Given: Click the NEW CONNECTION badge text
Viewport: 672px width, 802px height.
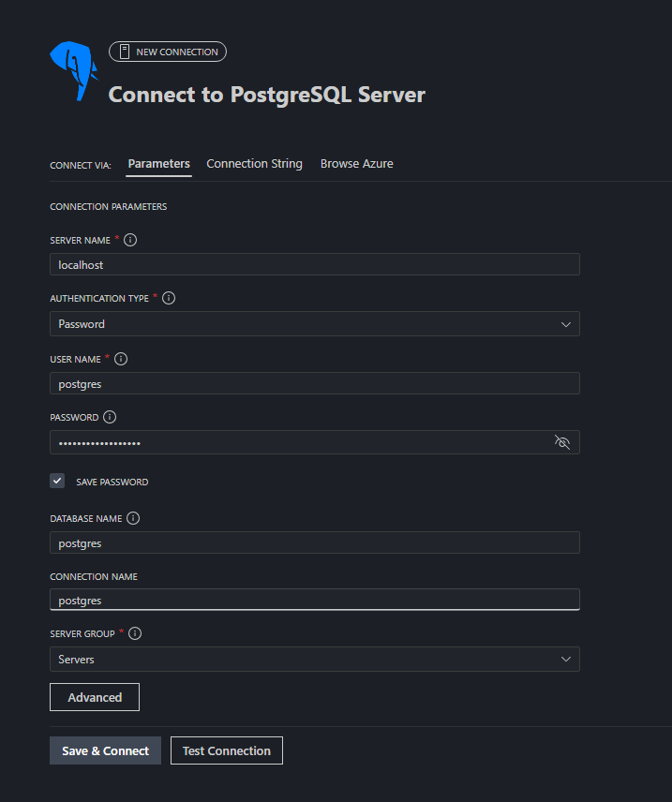Looking at the screenshot, I should (x=177, y=52).
